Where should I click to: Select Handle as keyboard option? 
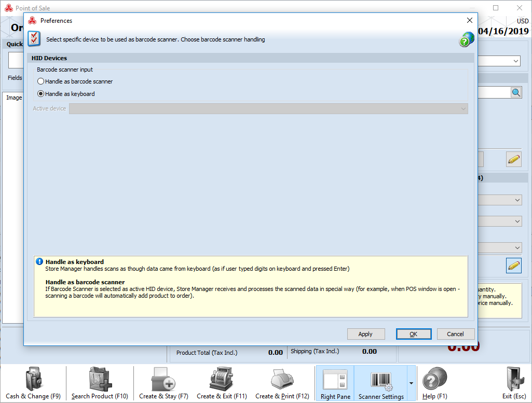pyautogui.click(x=66, y=94)
